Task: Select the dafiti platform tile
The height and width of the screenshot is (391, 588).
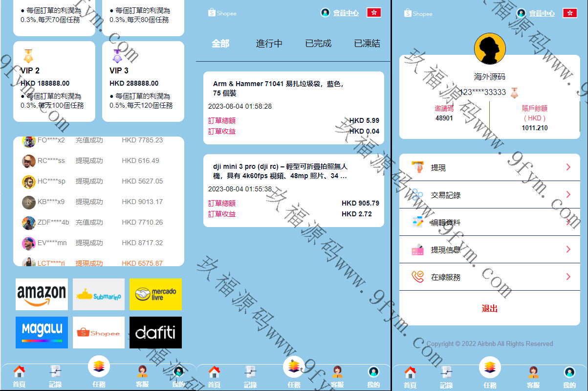Action: (x=155, y=332)
